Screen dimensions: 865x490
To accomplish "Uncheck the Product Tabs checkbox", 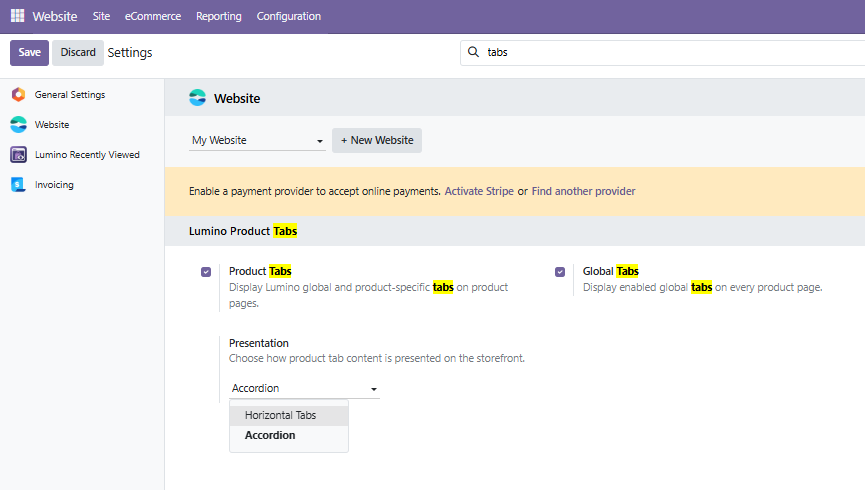I will click(206, 271).
